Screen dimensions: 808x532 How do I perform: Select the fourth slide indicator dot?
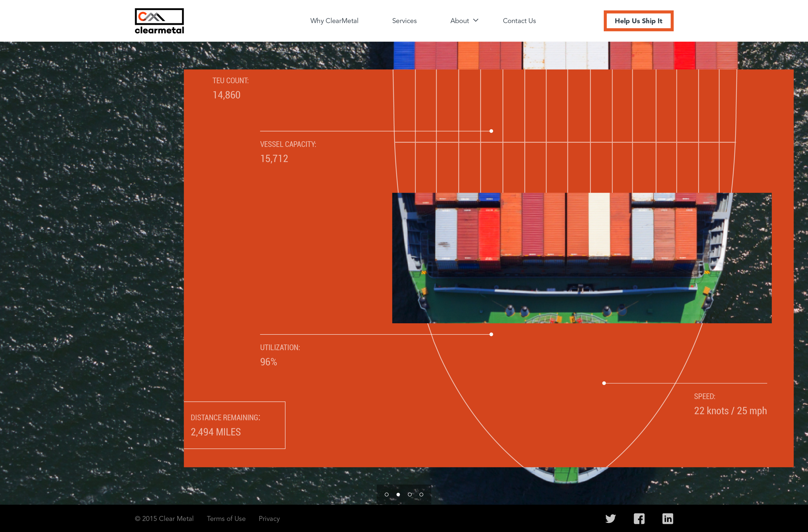pos(421,494)
